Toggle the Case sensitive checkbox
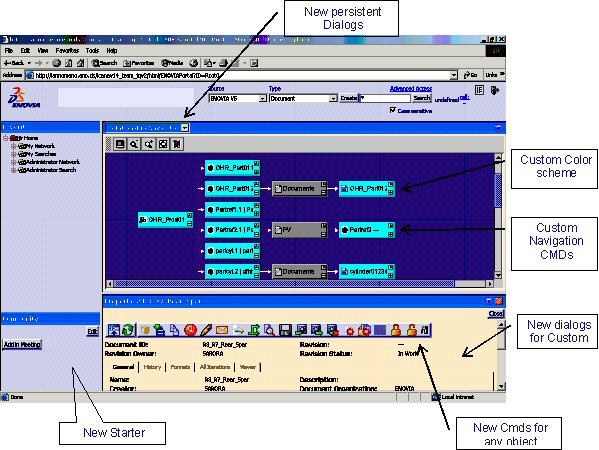 click(x=392, y=110)
